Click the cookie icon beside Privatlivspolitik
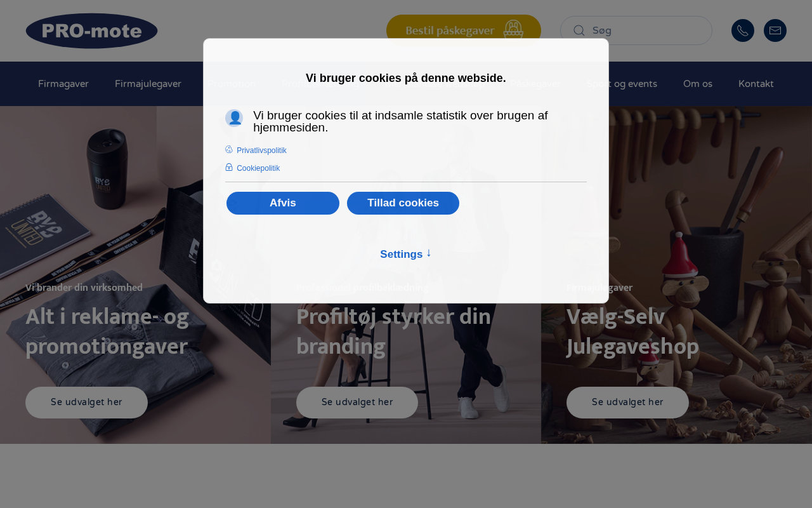Image resolution: width=812 pixels, height=508 pixels. [x=229, y=150]
